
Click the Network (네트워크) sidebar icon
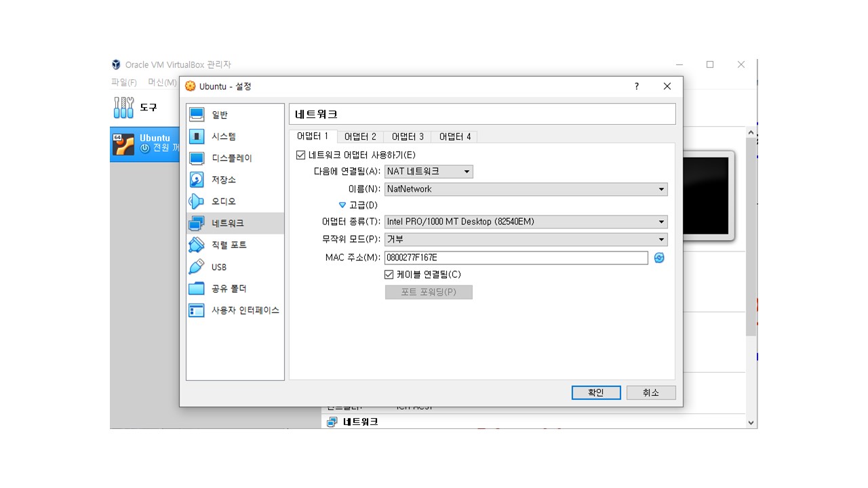click(197, 223)
